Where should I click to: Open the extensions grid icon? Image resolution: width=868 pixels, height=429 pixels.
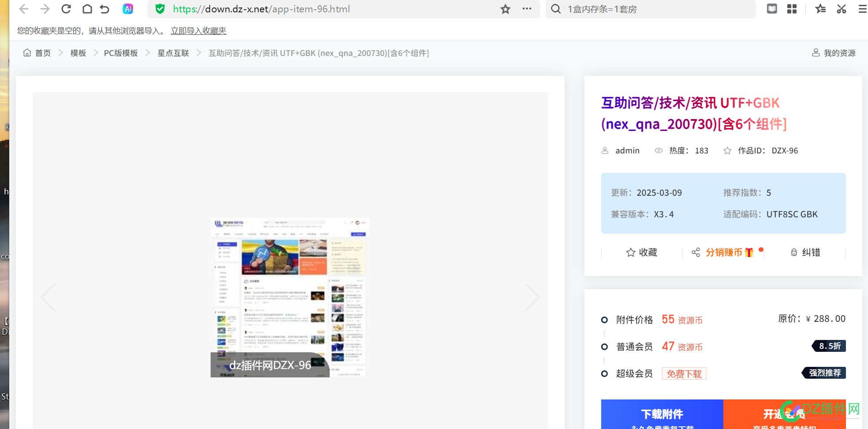click(x=792, y=9)
